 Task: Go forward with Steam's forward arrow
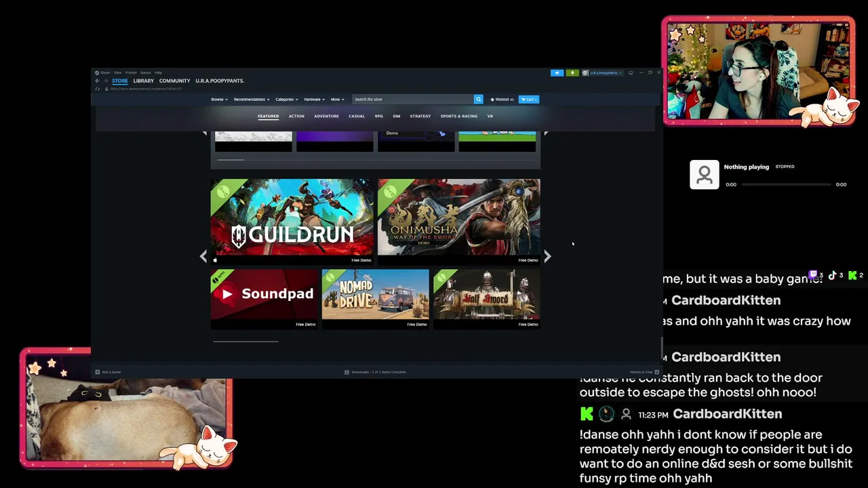(106, 81)
